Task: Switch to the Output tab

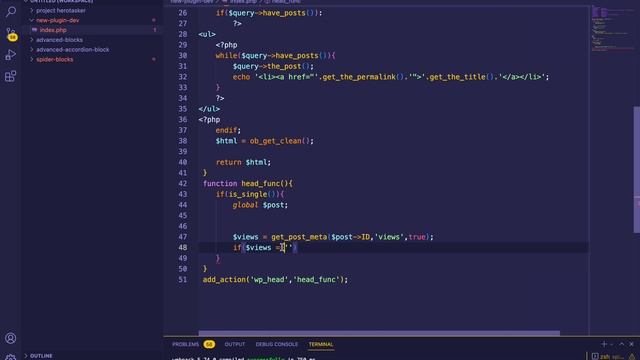Action: coord(235,344)
